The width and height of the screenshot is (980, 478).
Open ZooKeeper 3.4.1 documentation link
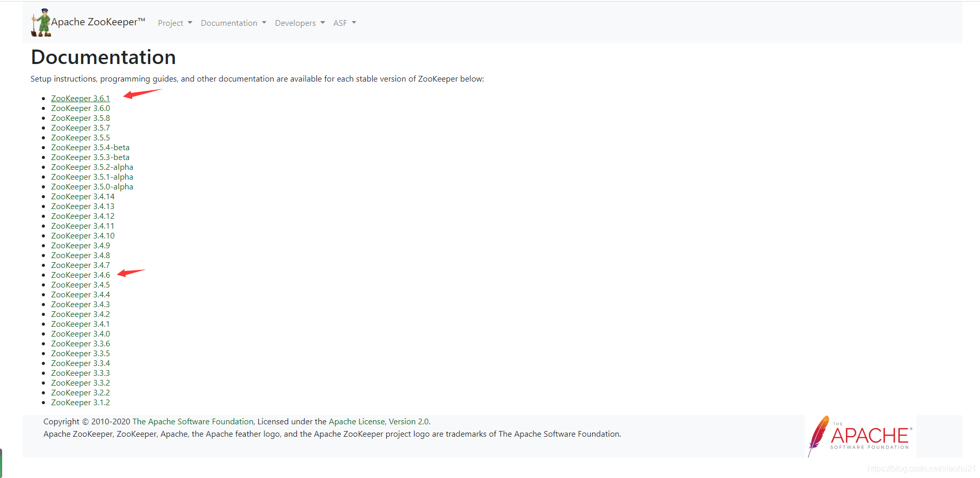pyautogui.click(x=81, y=324)
